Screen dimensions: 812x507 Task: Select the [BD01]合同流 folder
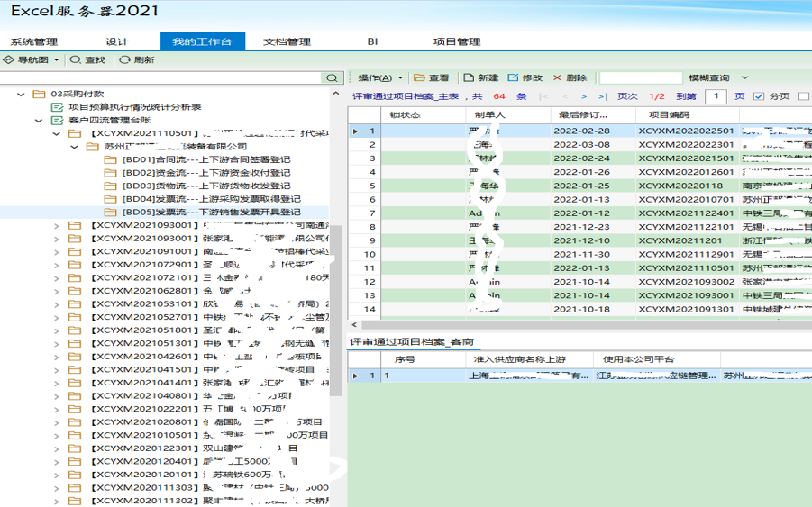[x=197, y=160]
